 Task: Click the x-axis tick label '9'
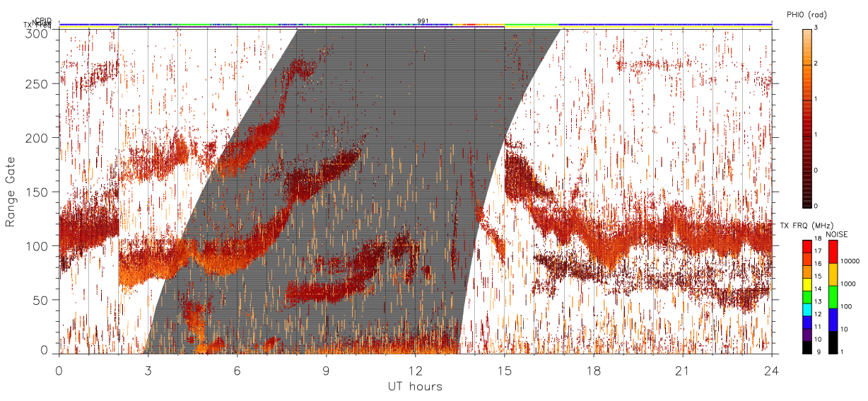point(326,370)
